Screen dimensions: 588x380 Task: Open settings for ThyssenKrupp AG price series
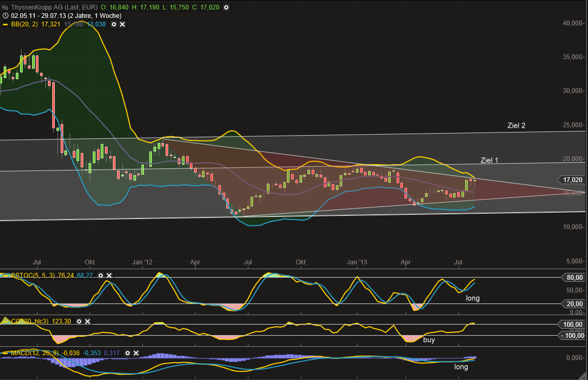[x=226, y=7]
